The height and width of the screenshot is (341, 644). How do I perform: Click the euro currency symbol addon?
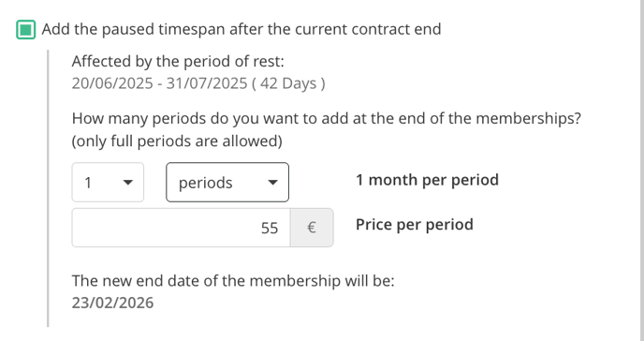pyautogui.click(x=312, y=228)
